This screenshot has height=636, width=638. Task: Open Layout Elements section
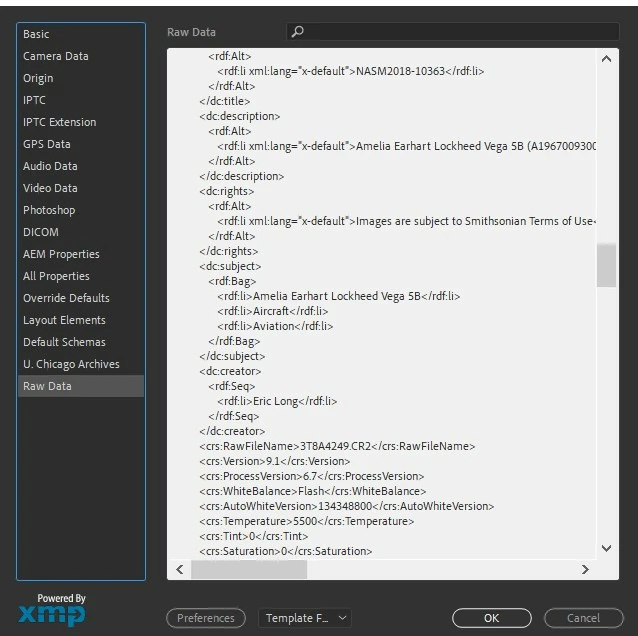pyautogui.click(x=81, y=320)
